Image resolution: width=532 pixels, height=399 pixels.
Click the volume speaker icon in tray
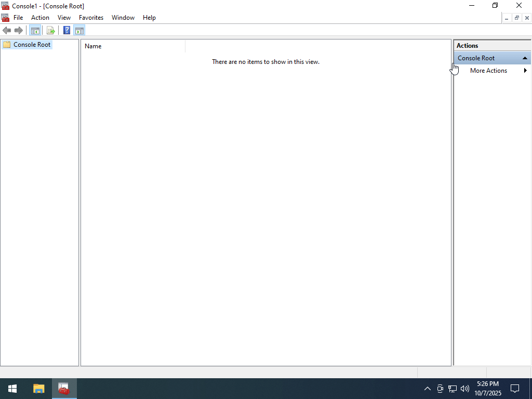(464, 389)
